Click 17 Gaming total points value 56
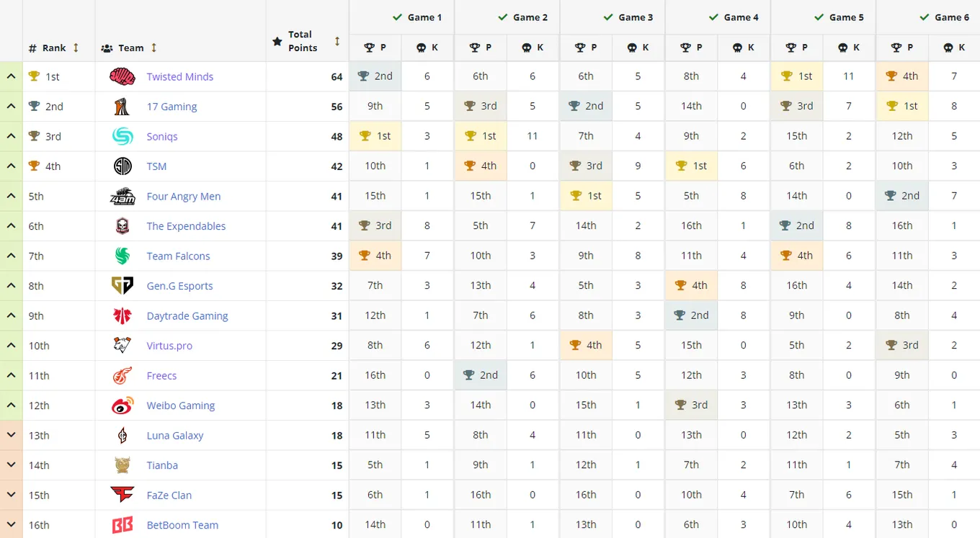The image size is (980, 538). (x=337, y=107)
